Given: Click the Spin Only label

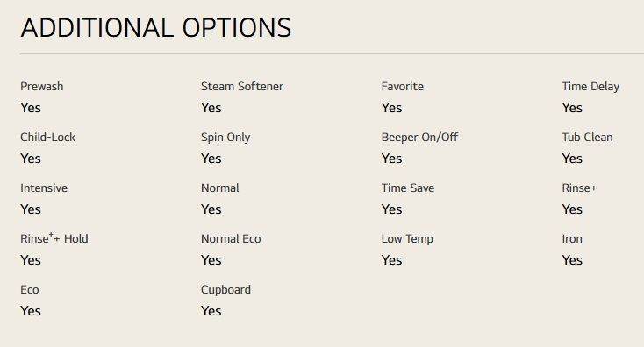Looking at the screenshot, I should coord(225,138).
